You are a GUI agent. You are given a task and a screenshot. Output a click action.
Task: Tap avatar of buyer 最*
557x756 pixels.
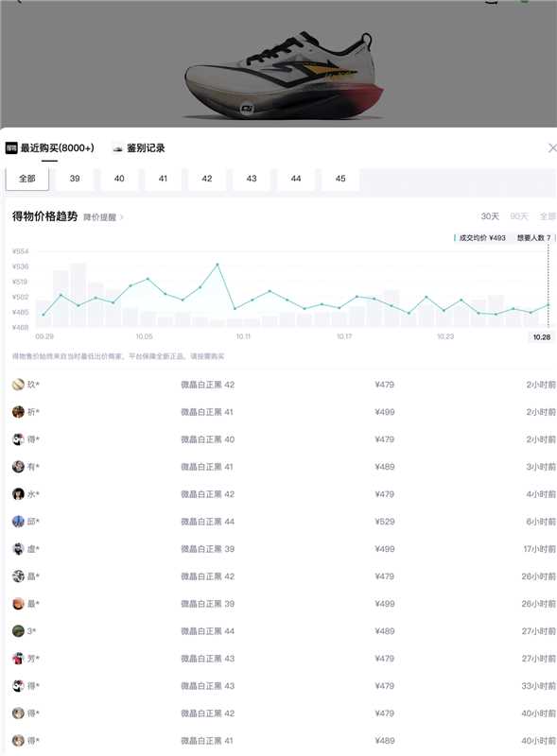point(18,604)
